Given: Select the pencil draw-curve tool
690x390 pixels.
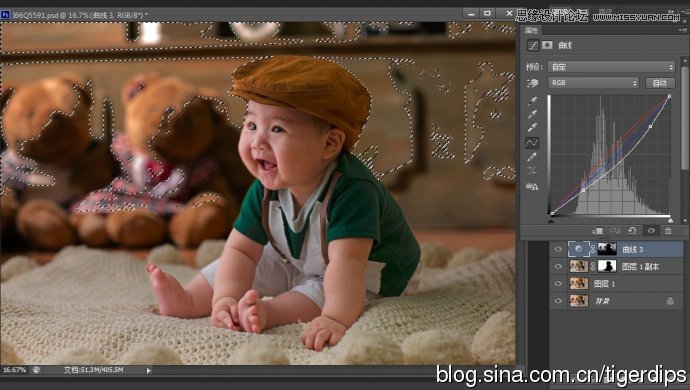Looking at the screenshot, I should click(532, 157).
